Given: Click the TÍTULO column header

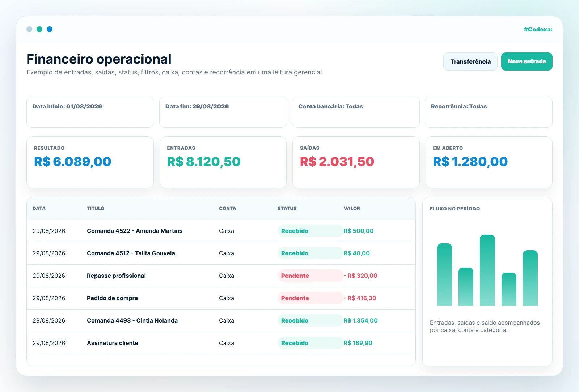Looking at the screenshot, I should (x=96, y=209).
